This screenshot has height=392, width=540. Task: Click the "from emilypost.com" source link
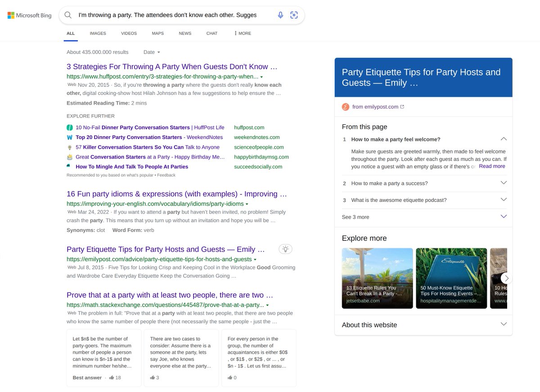tap(375, 107)
